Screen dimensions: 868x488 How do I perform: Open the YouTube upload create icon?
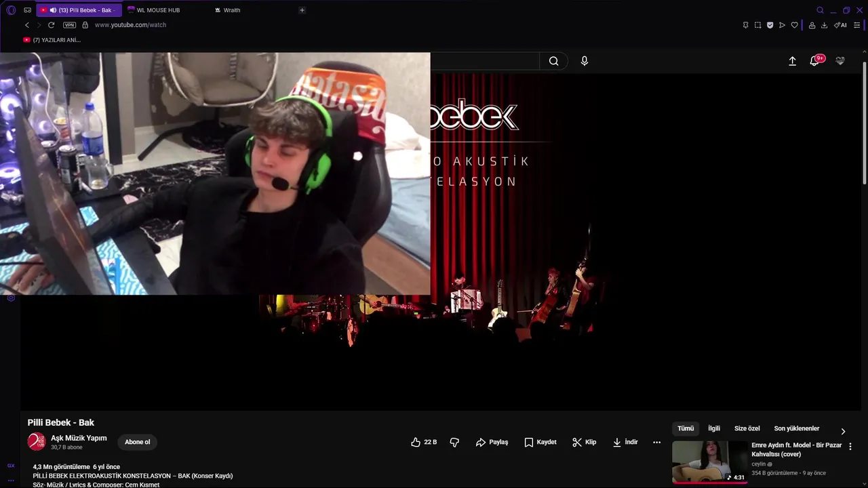792,61
